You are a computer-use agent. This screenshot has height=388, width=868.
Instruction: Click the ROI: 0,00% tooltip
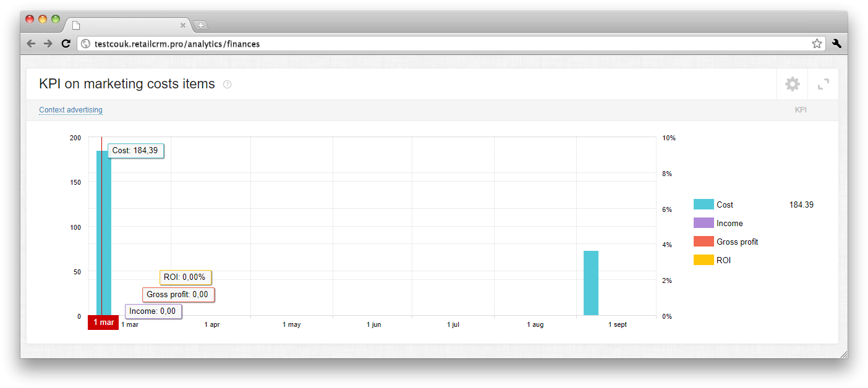(185, 277)
